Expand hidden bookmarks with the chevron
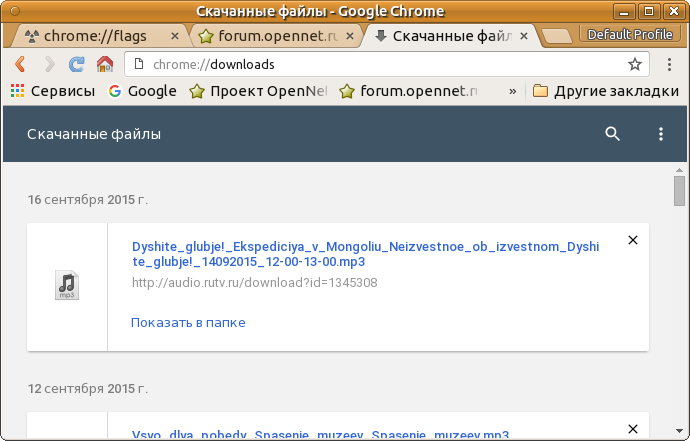Screen dimensions: 690x441 513,91
